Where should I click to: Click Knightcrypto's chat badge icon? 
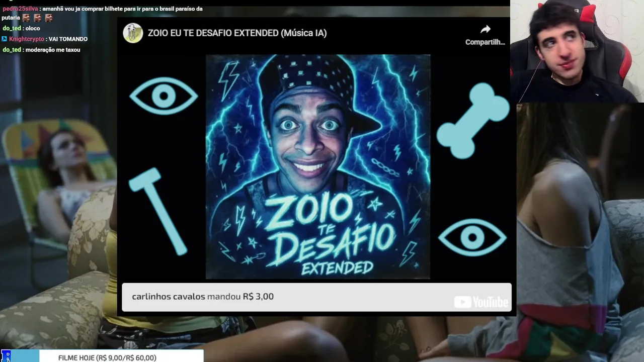click(x=5, y=39)
